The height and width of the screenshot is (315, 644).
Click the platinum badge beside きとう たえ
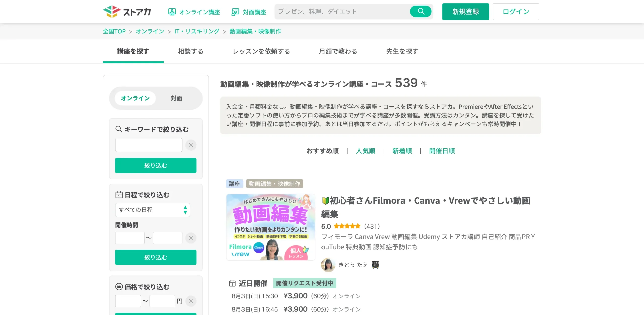click(x=375, y=265)
